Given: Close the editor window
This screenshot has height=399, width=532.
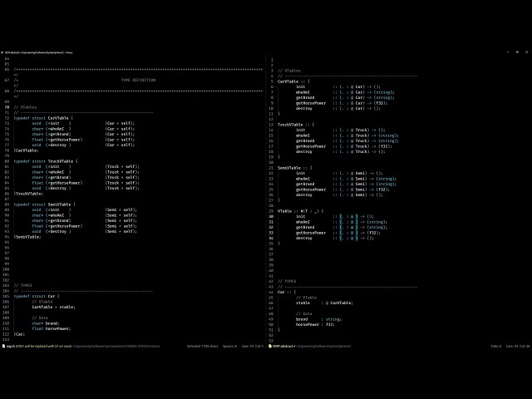Looking at the screenshot, I should point(526,52).
